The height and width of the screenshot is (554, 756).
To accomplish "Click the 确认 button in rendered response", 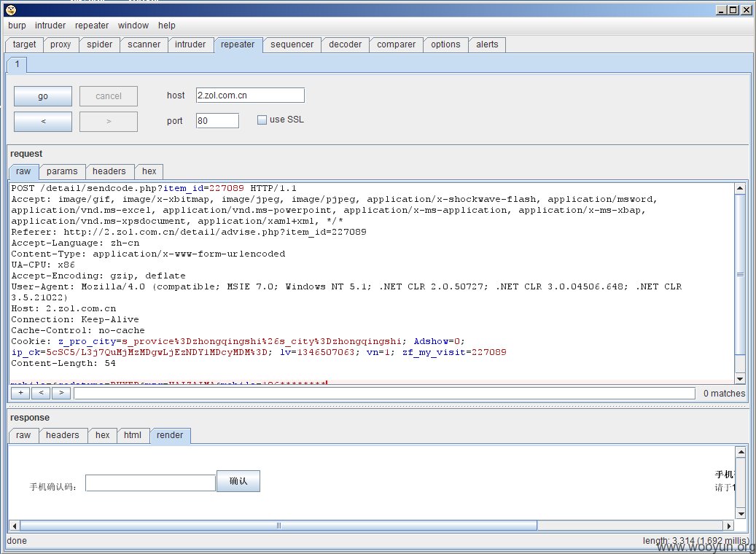I will (x=238, y=480).
